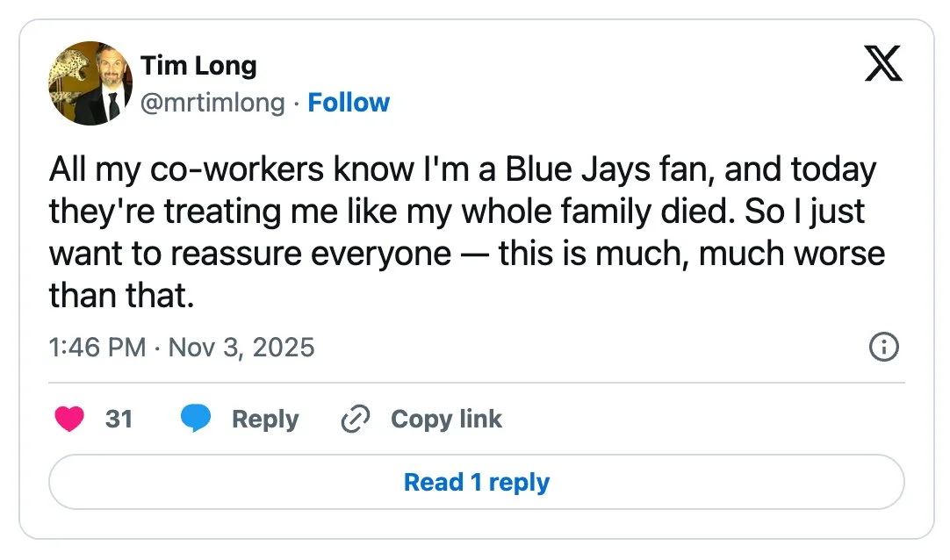Image resolution: width=950 pixels, height=560 pixels.
Task: Click the like count 31
Action: 119,420
